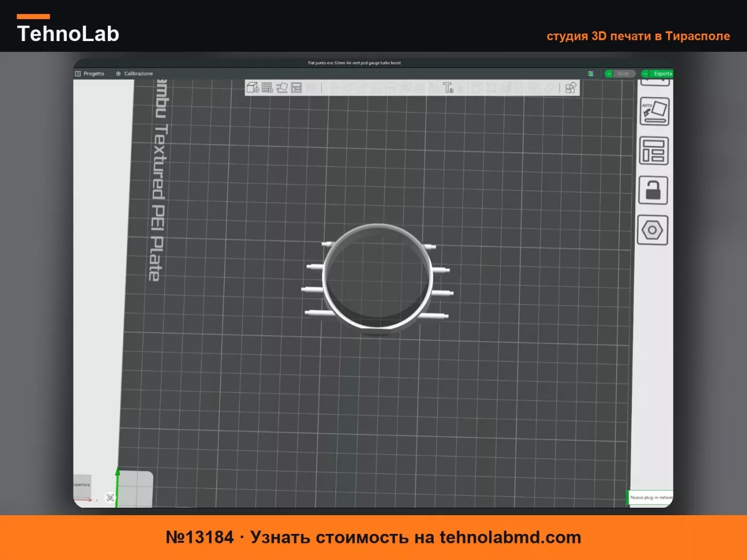Screen dimensions: 747x560
Task: Click the fit camera view icon
Action: (110, 498)
